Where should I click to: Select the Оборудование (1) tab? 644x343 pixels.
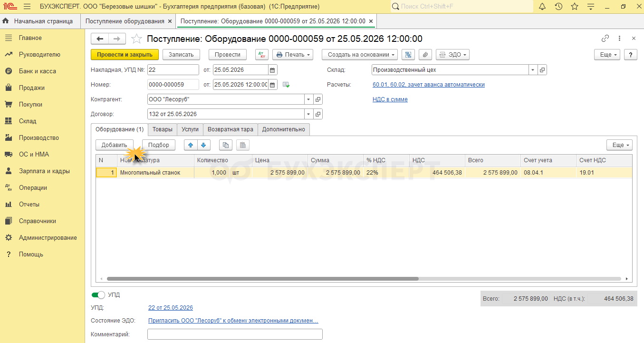(x=119, y=129)
